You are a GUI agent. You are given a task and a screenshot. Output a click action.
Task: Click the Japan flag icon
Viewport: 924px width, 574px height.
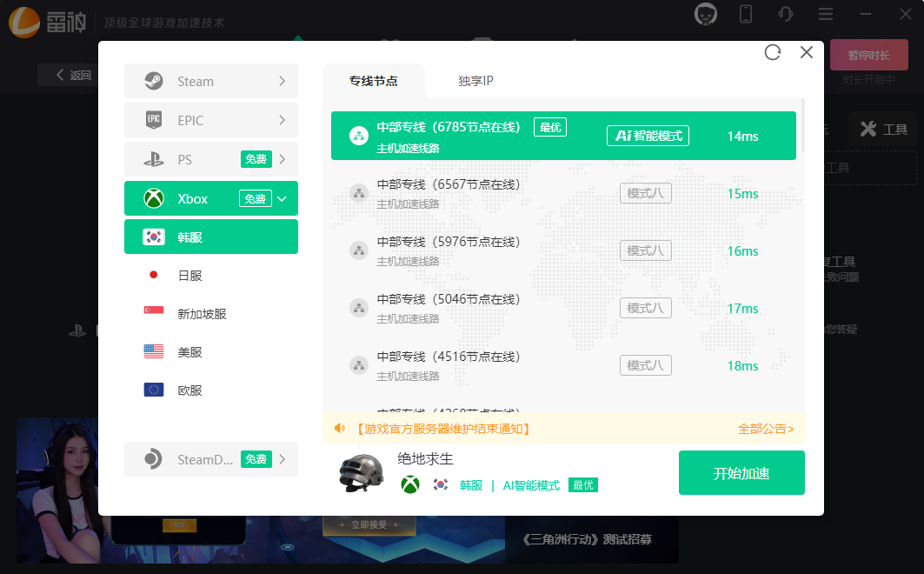[x=154, y=275]
